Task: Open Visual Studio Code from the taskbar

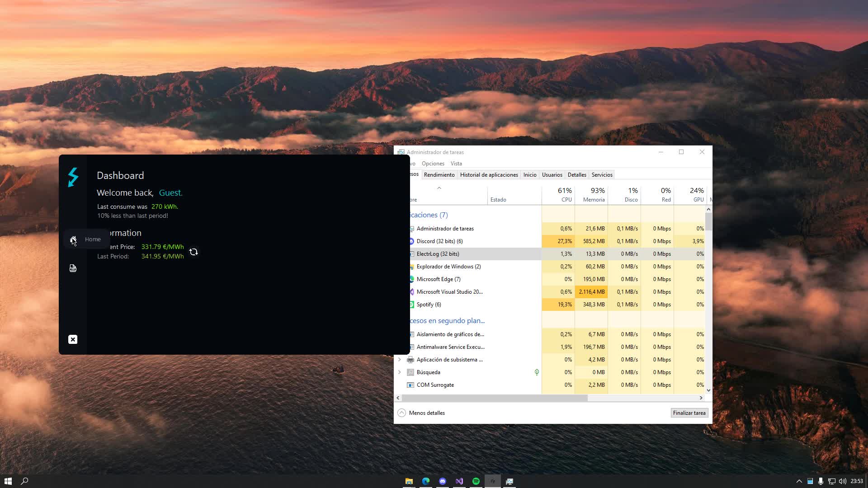Action: [459, 481]
